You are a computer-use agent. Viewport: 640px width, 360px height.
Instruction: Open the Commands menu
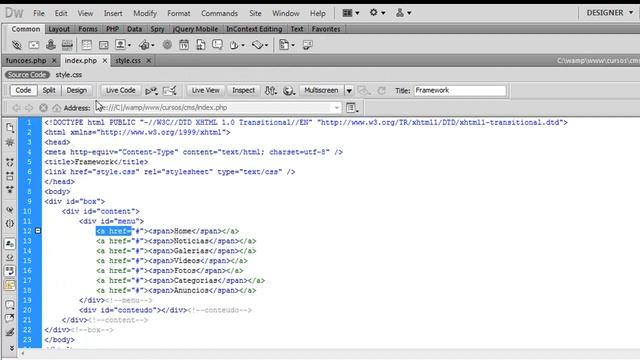(219, 13)
